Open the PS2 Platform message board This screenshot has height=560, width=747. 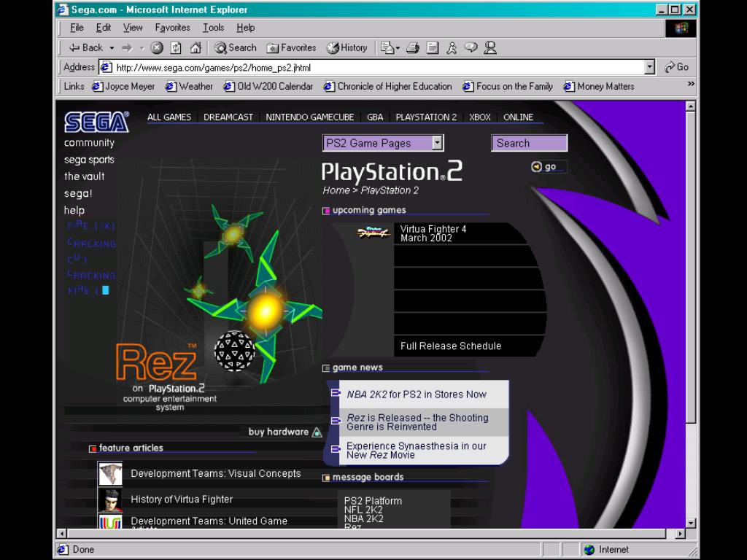(x=373, y=501)
